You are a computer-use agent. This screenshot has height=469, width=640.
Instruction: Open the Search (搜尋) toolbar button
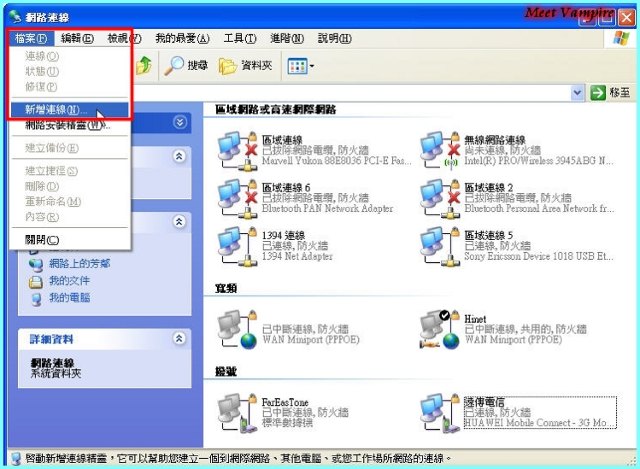[186, 65]
